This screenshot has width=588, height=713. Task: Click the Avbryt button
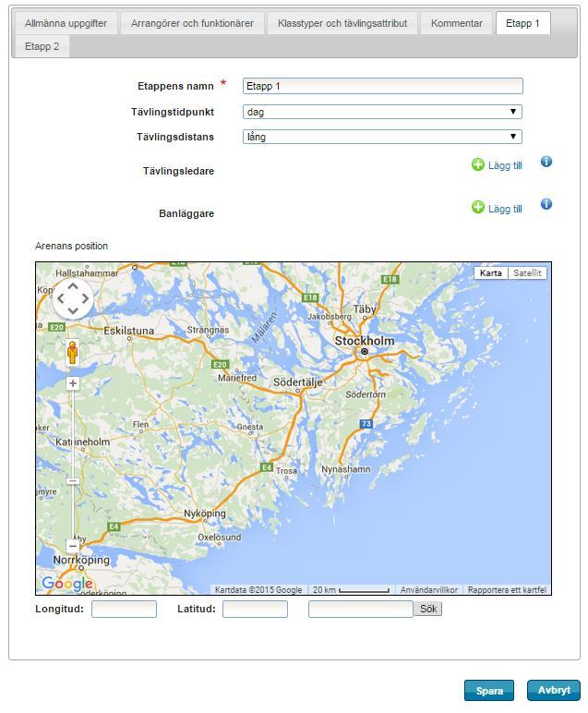pos(554,690)
